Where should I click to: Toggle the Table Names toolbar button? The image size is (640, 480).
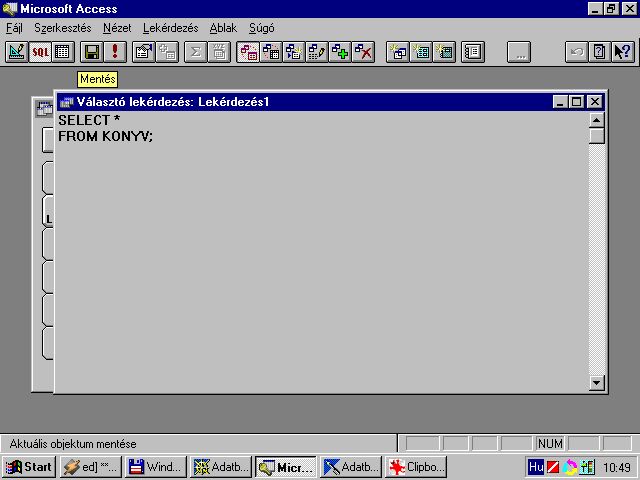point(219,52)
